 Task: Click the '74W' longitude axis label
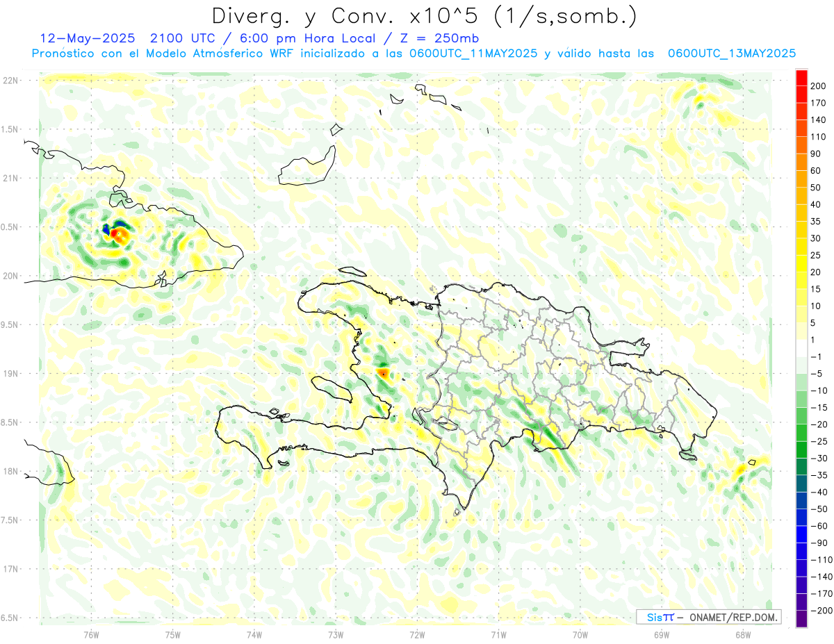click(x=254, y=634)
